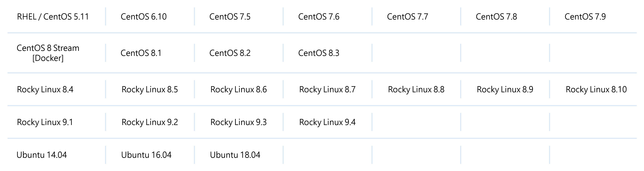This screenshot has height=171, width=644.
Task: Click the Rocky Linux 9.4 cell
Action: [327, 122]
